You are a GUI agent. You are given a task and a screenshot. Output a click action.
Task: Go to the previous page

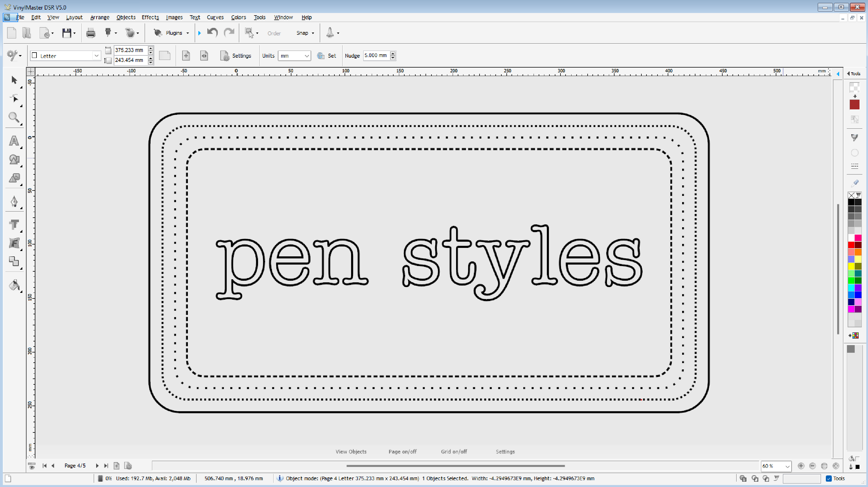click(x=53, y=466)
